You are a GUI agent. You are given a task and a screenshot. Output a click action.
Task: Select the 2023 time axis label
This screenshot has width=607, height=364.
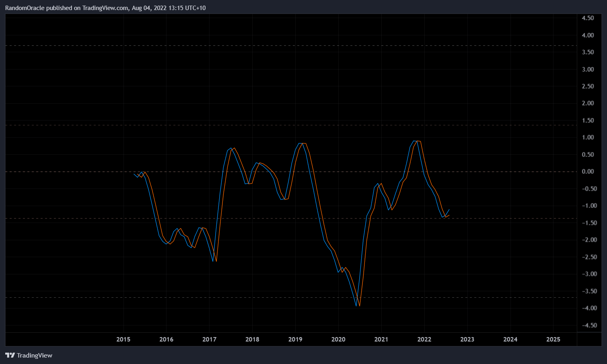(x=467, y=339)
